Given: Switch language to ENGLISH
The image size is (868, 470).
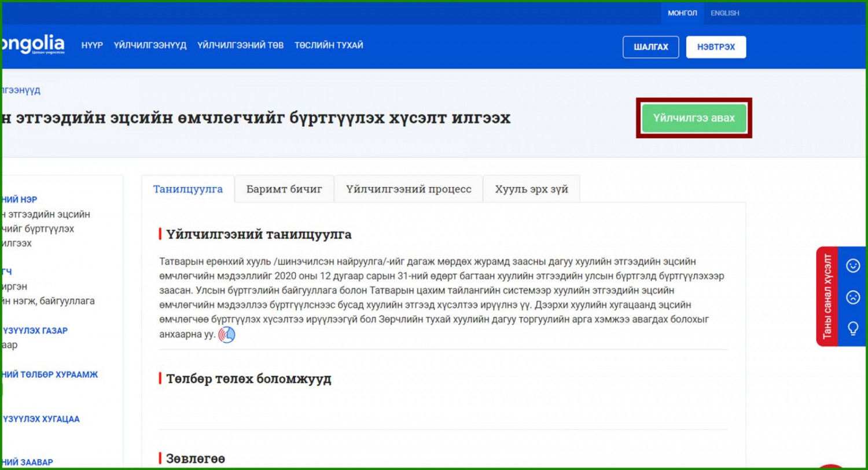Looking at the screenshot, I should [x=724, y=13].
